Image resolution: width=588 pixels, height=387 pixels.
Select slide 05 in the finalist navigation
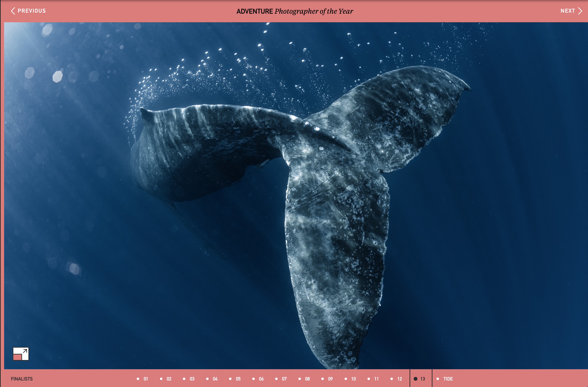tap(238, 379)
